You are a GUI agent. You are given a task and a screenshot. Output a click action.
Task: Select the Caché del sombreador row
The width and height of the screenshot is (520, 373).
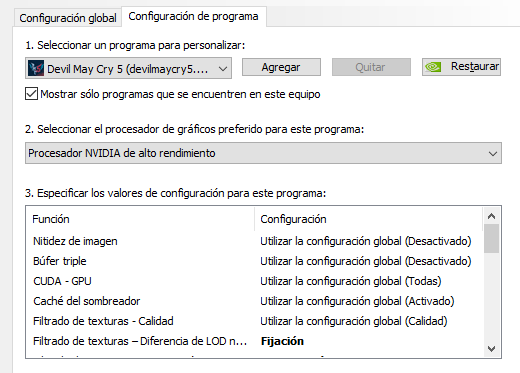254,301
